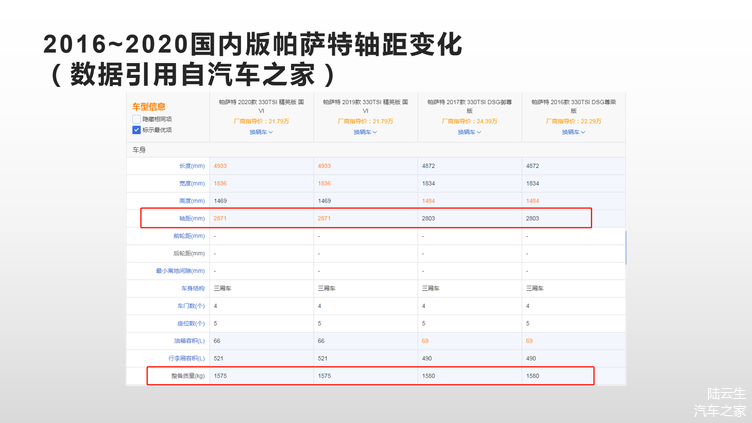
Task: Click the 2020款 length value 4933
Action: 220,166
